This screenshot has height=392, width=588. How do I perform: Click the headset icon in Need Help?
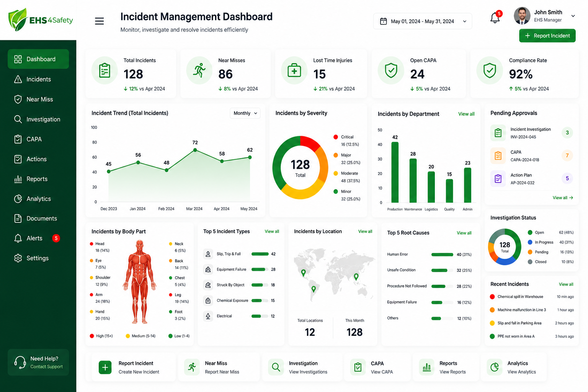click(20, 362)
